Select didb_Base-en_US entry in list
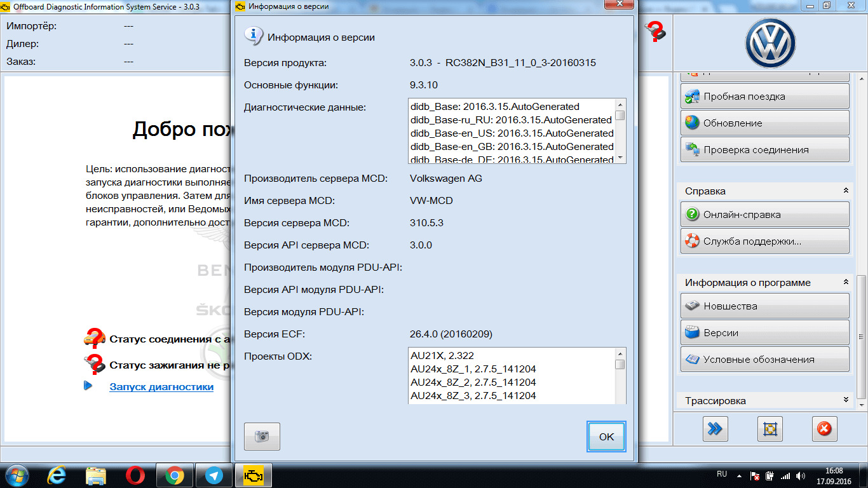Viewport: 868px width, 488px height. (x=512, y=133)
